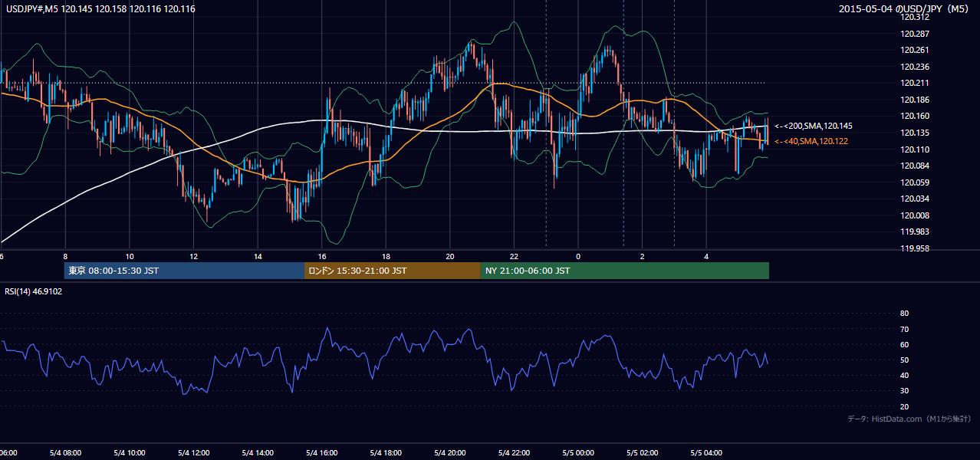Click hour 0 tick on price chart axis

[578, 256]
